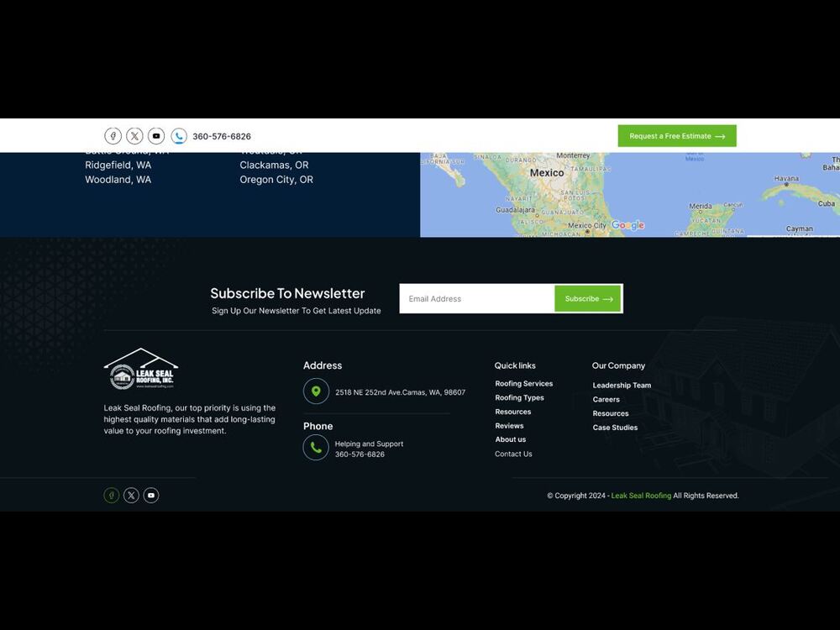This screenshot has width=840, height=630.
Task: Open the Facebook icon in the top bar
Action: coord(113,136)
